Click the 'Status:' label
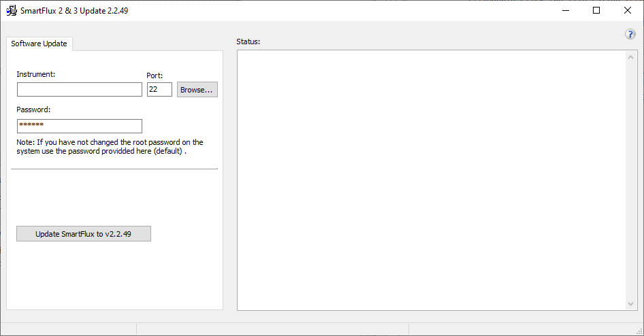 (x=248, y=41)
